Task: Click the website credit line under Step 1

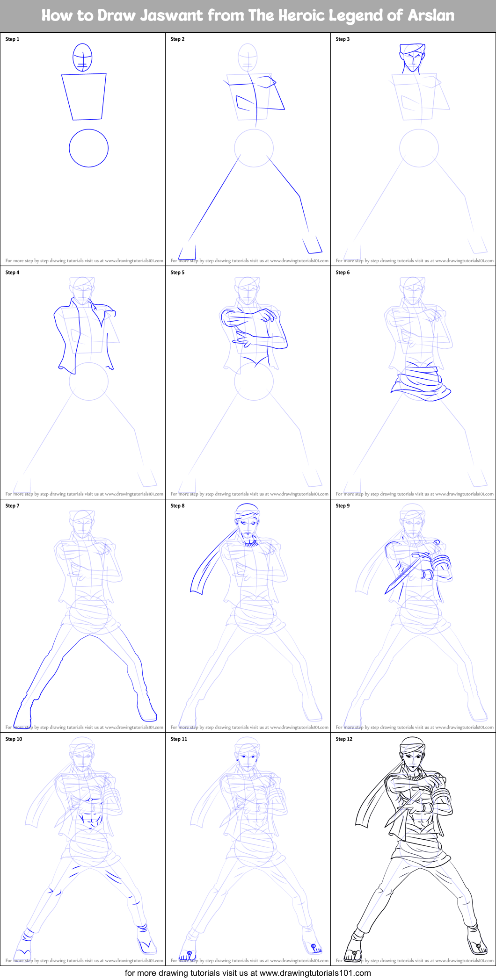Action: pos(84,261)
